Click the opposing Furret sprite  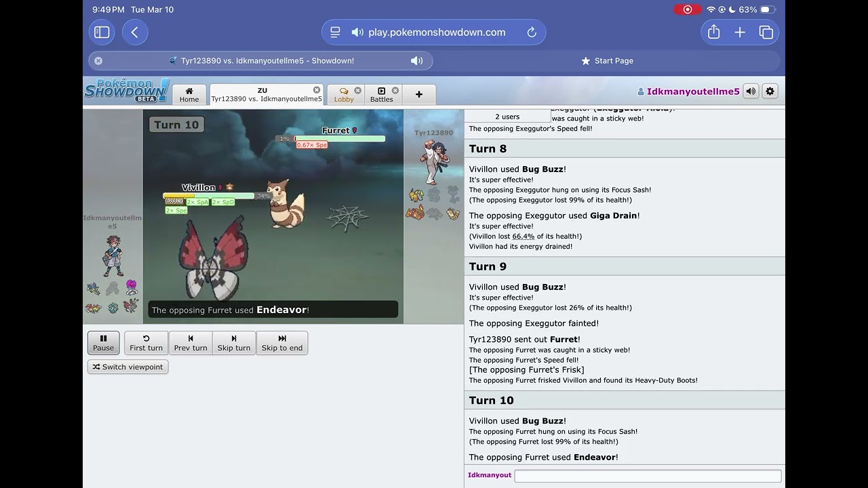click(284, 203)
